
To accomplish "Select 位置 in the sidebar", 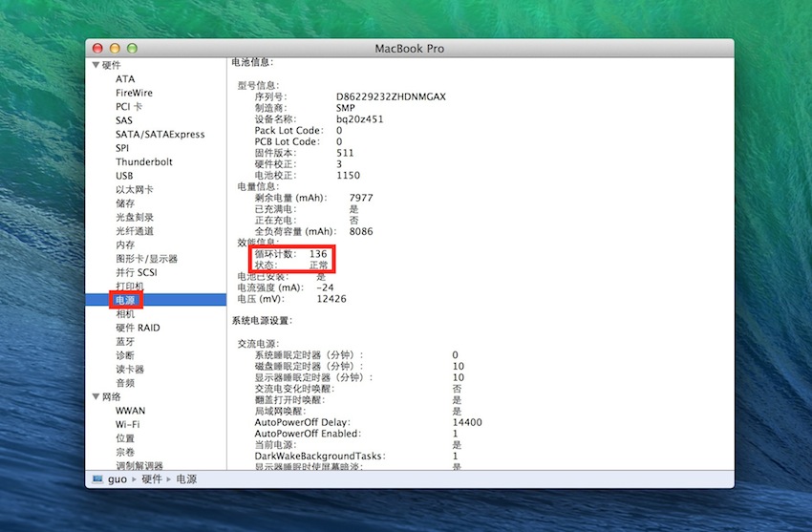I will (x=125, y=438).
